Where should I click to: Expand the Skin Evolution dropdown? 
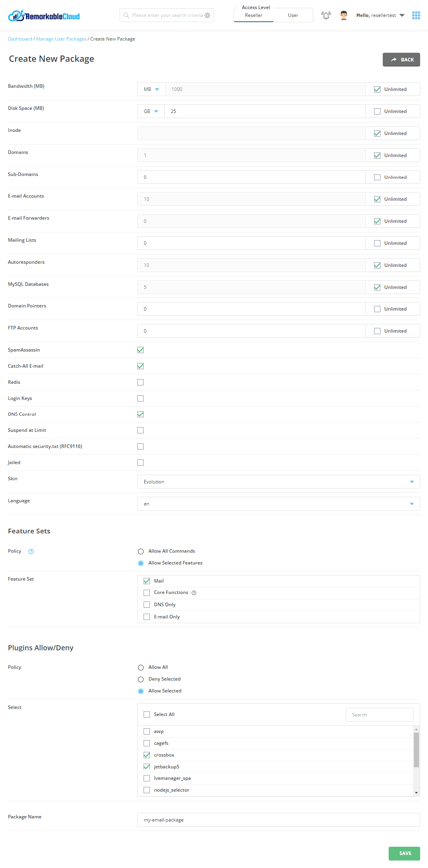[x=278, y=482]
